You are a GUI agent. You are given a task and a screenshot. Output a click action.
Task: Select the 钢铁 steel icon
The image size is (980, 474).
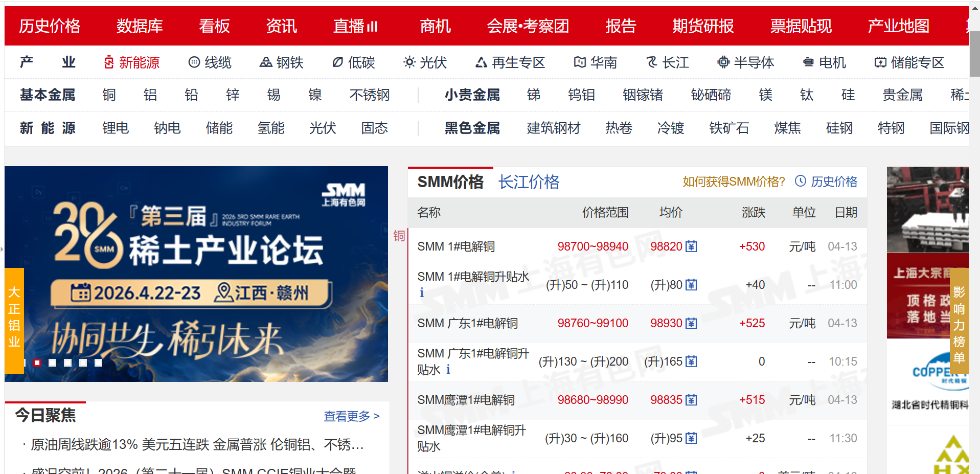[x=265, y=62]
